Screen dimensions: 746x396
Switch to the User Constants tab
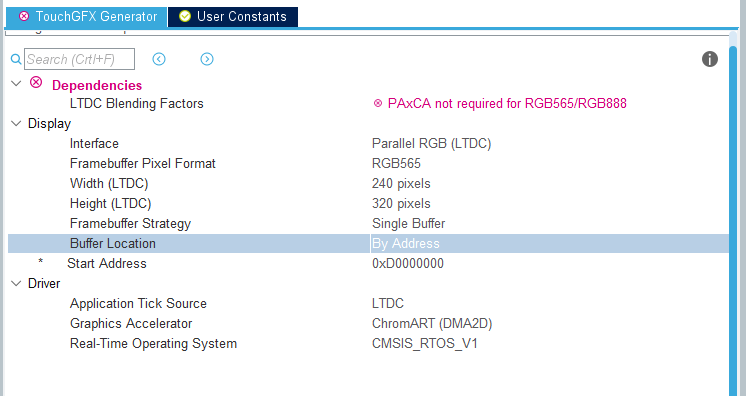click(233, 17)
